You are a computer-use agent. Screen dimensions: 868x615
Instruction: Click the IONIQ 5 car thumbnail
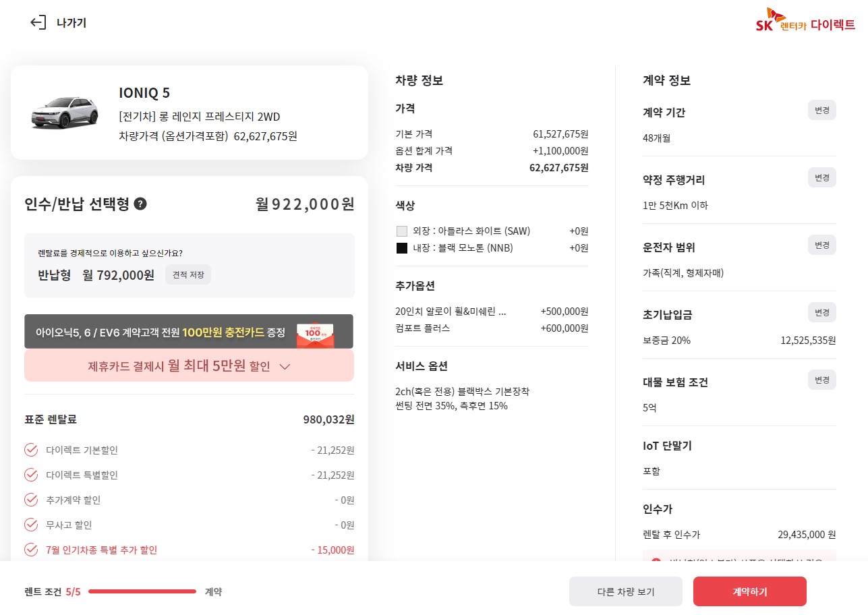[x=65, y=113]
